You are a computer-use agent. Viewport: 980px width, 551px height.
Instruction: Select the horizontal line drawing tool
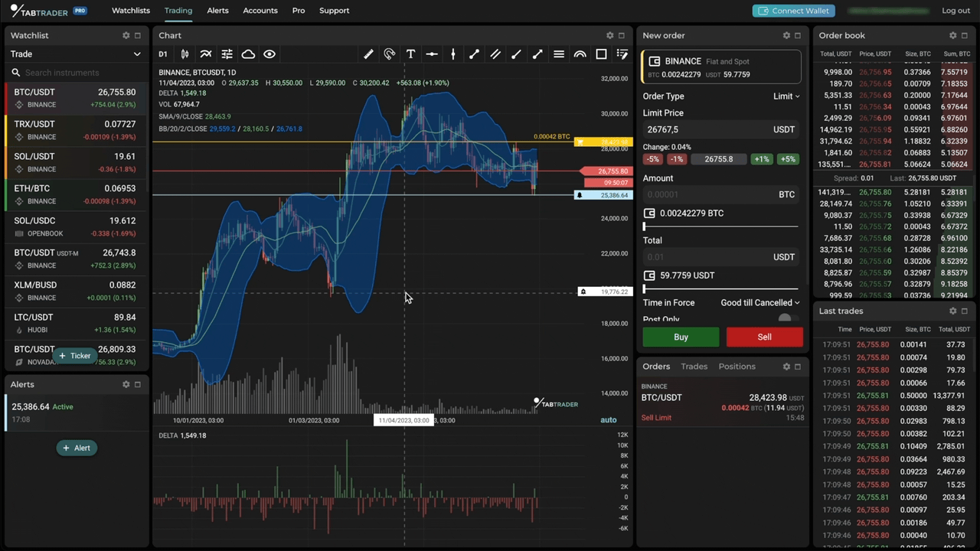[x=432, y=54]
